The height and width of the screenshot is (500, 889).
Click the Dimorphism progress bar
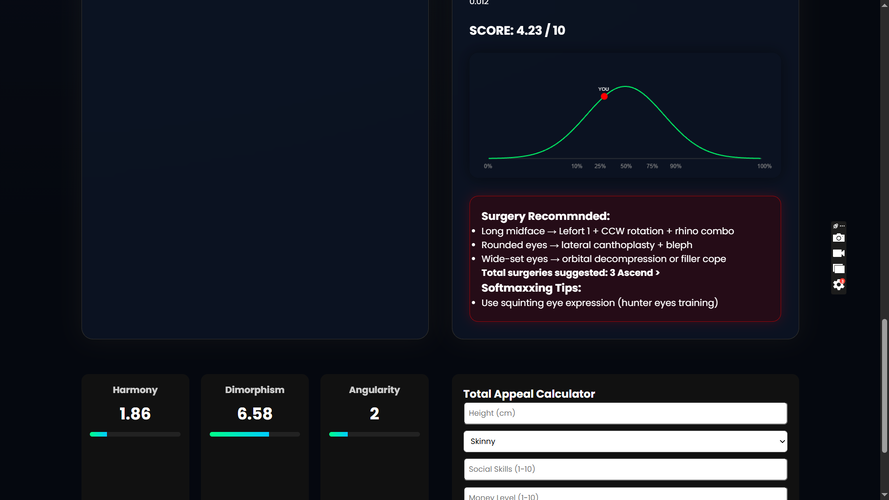255,434
